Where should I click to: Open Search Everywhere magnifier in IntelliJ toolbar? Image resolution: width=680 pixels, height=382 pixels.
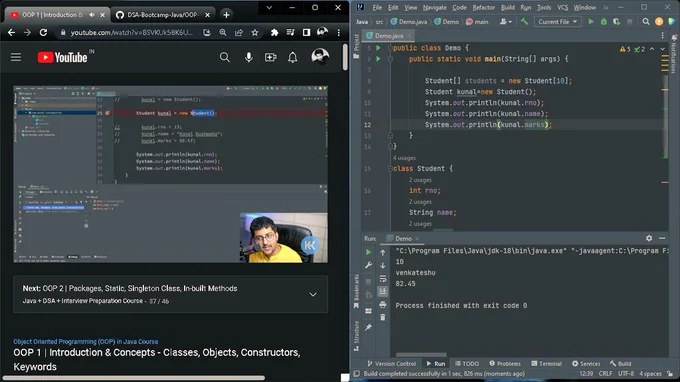646,22
